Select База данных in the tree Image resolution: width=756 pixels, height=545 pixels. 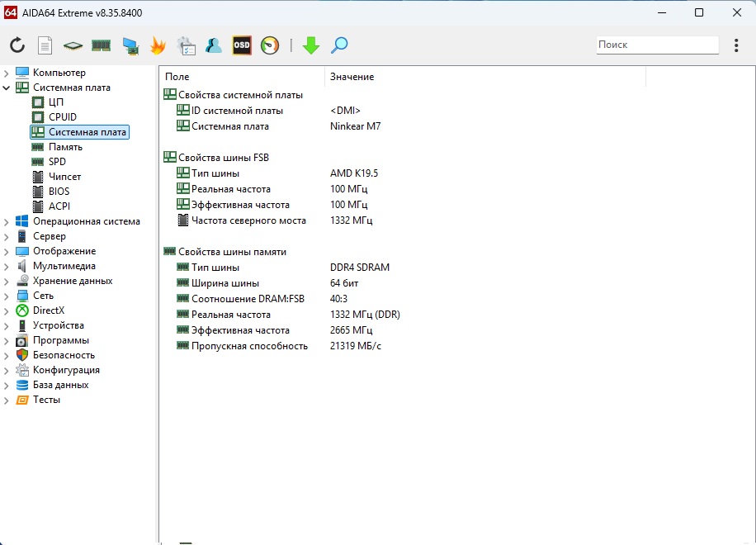(x=61, y=385)
